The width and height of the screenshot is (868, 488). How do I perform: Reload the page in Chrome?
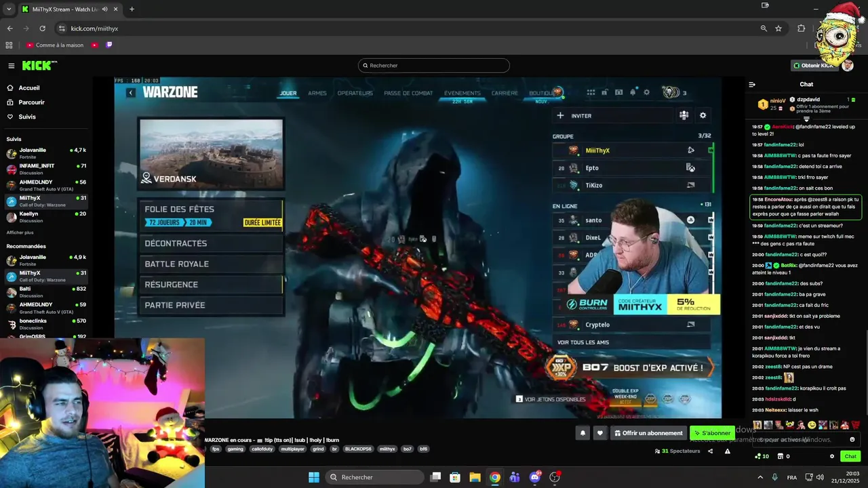tap(42, 28)
